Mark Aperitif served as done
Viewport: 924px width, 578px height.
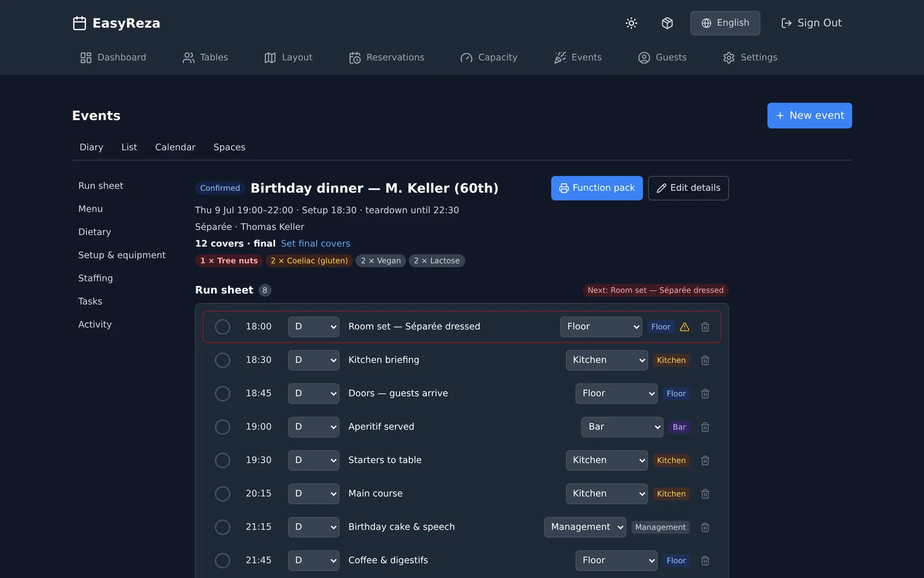[222, 427]
